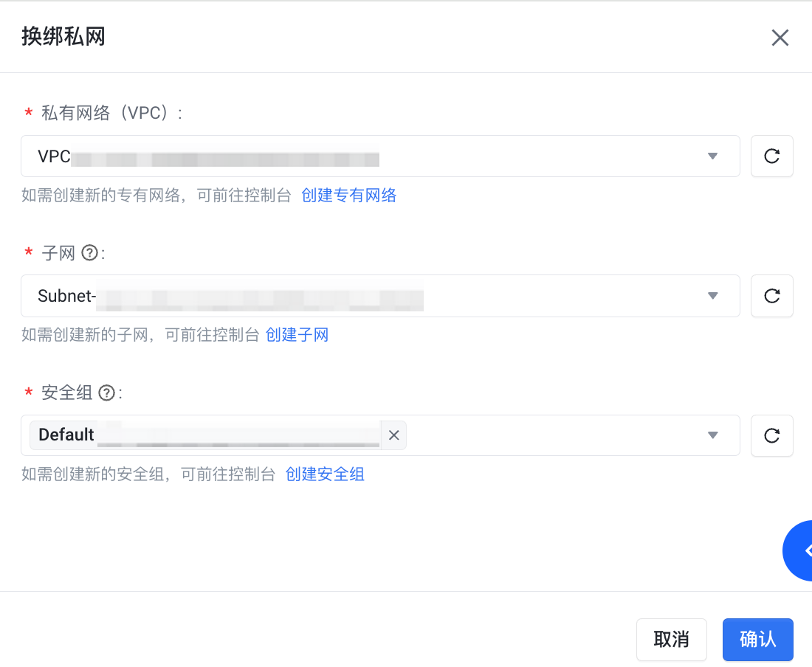Open the blue floating side widget
Screen dimensions: 812x667
(801, 550)
